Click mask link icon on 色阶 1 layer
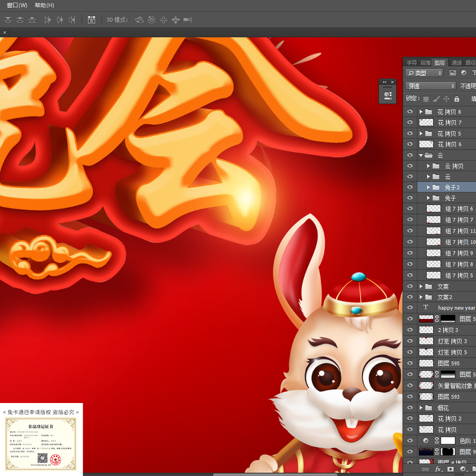 [x=436, y=441]
